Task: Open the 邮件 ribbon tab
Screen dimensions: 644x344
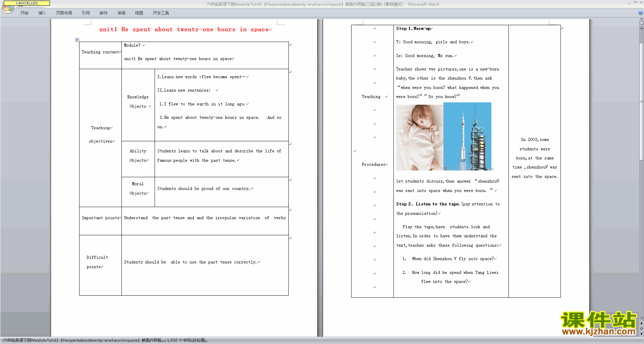Action: 104,13
